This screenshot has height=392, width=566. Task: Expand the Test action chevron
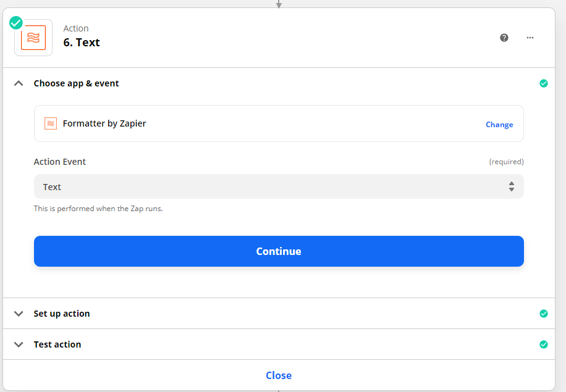(x=19, y=344)
